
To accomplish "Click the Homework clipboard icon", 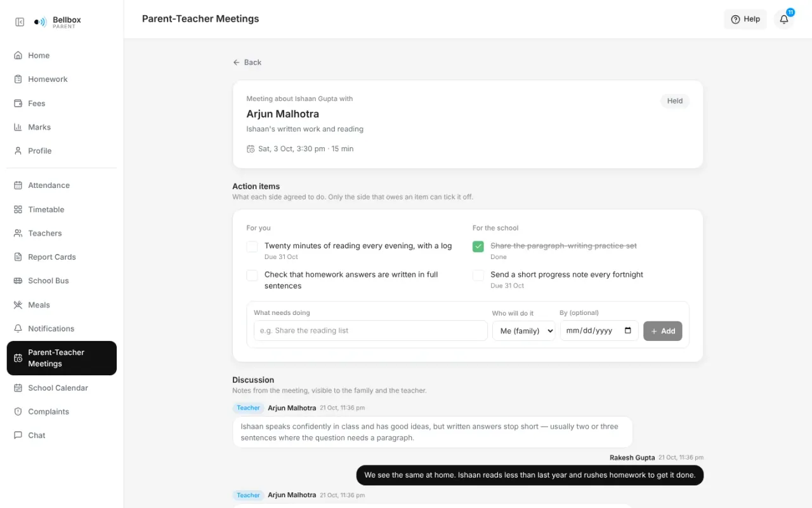I will click(x=18, y=79).
